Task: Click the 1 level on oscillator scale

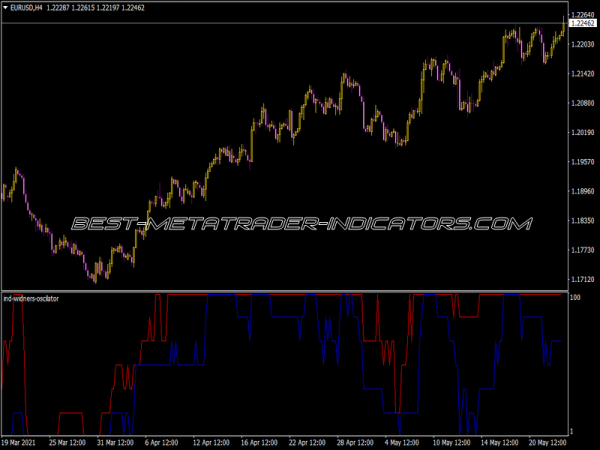Action: (x=571, y=431)
